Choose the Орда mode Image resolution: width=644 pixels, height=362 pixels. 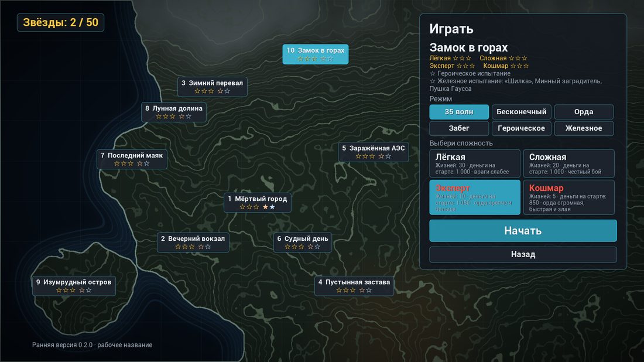tap(584, 112)
